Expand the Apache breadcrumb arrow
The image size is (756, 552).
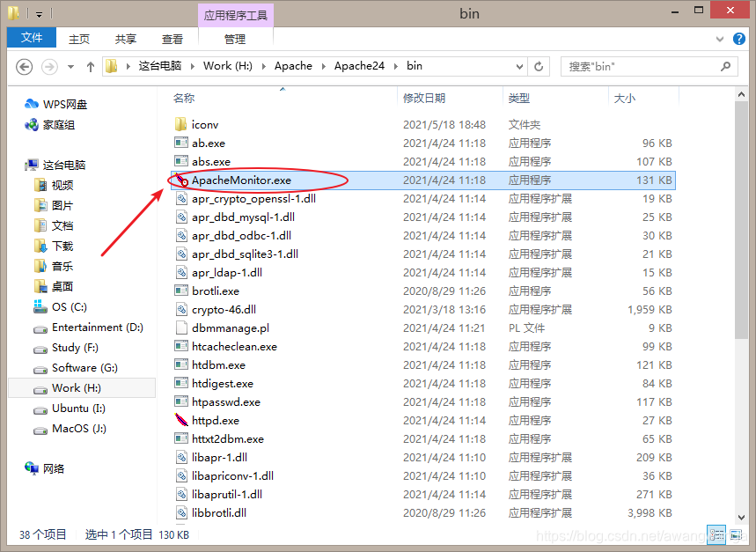[324, 67]
